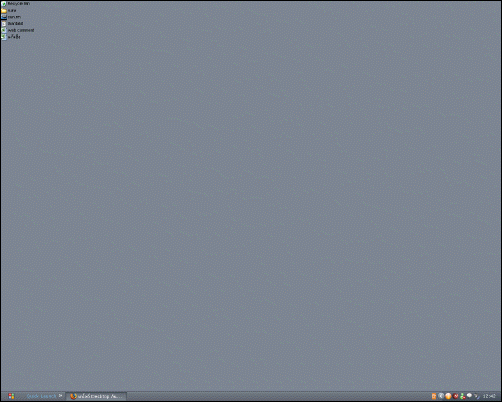Open the Recycle Bin desktop icon

[4, 4]
